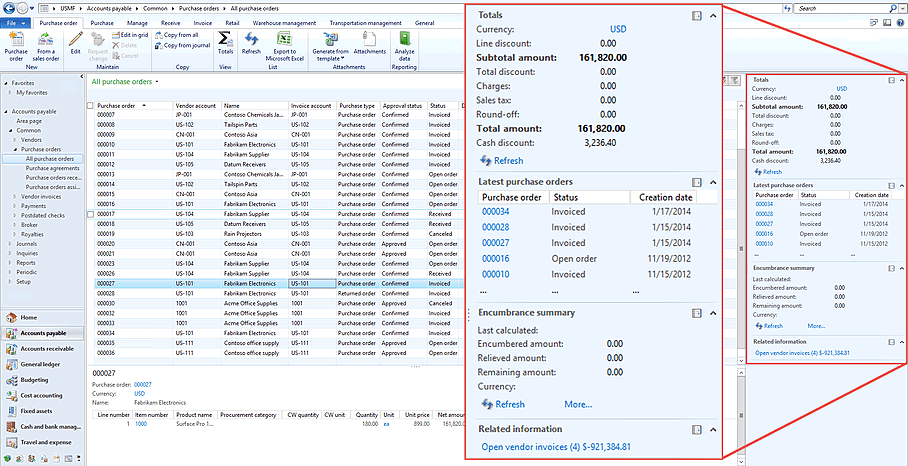
Task: Click the purchase order grid vertical scrollbar
Action: [x=739, y=233]
